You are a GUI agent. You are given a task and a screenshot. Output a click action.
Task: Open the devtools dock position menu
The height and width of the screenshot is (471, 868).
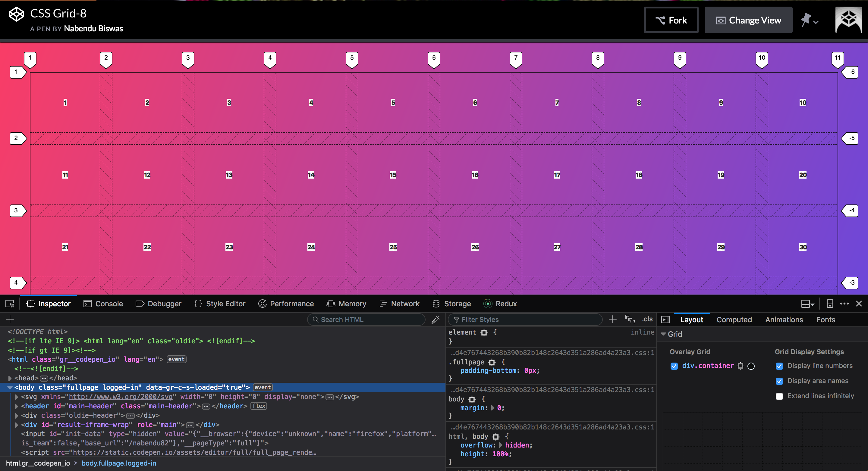808,304
